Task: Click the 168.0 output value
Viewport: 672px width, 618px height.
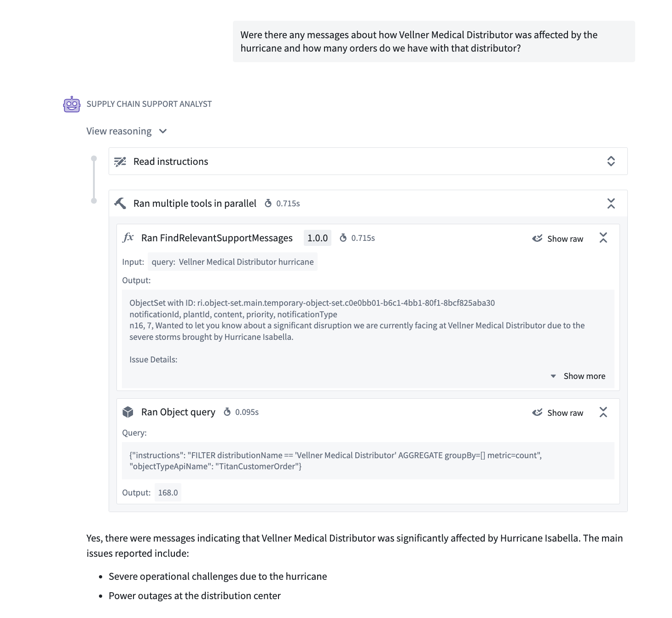Action: tap(168, 493)
